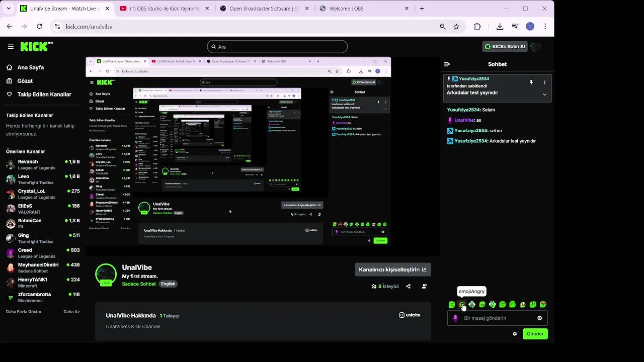Click the heart icon beside Takip Edilen Kanallar

(9, 95)
